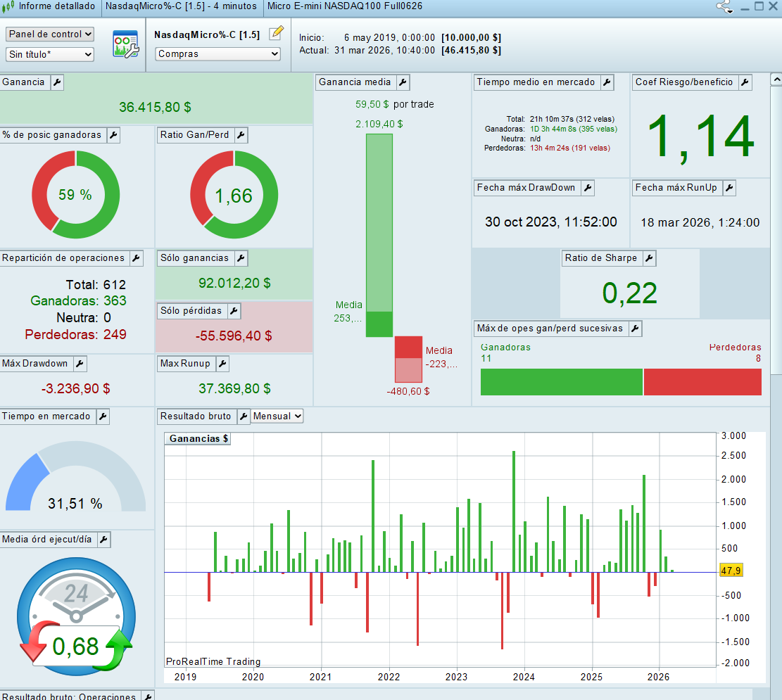Click the wrench beside Coef Riesgo/beneficio

[745, 82]
